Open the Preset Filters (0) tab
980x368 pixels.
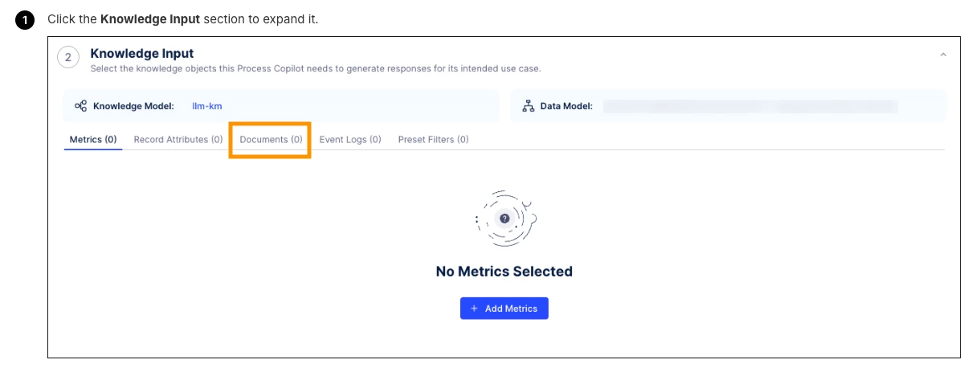(433, 140)
